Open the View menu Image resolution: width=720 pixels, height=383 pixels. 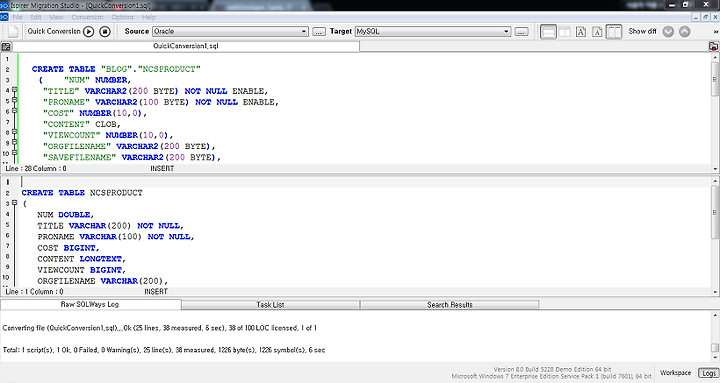pyautogui.click(x=56, y=17)
